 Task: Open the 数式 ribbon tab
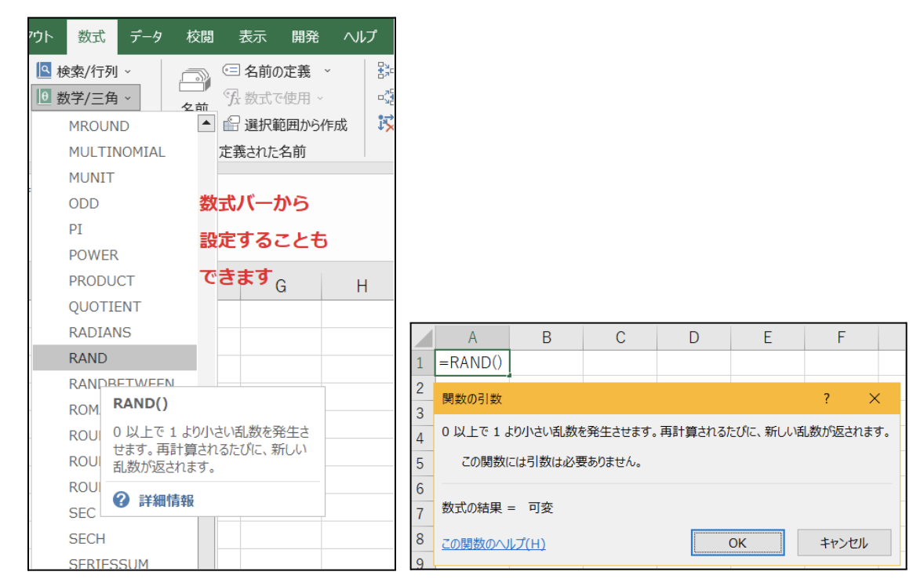point(91,37)
